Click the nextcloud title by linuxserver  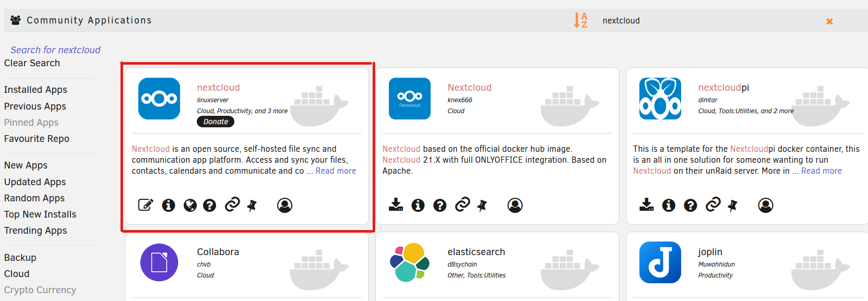218,88
